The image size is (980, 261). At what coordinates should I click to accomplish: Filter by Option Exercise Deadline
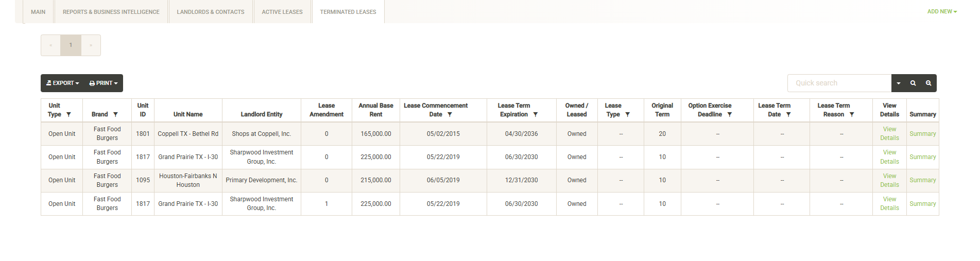click(729, 115)
